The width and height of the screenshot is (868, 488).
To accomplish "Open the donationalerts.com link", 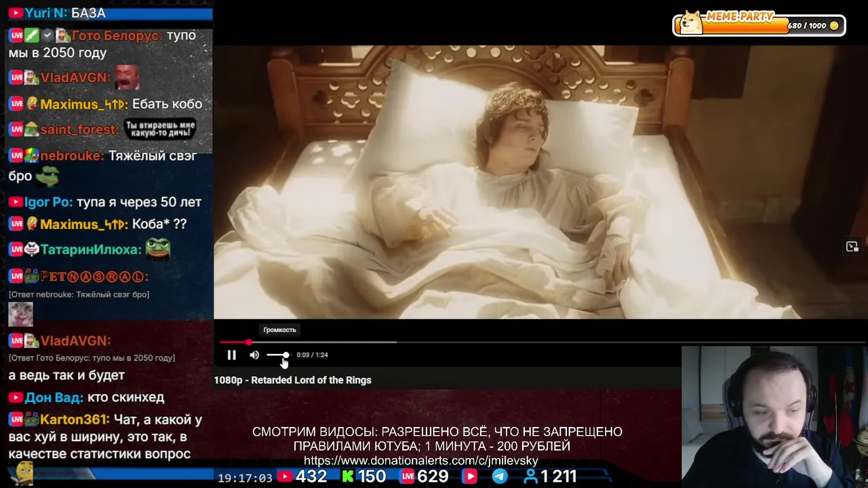I will coord(420,461).
